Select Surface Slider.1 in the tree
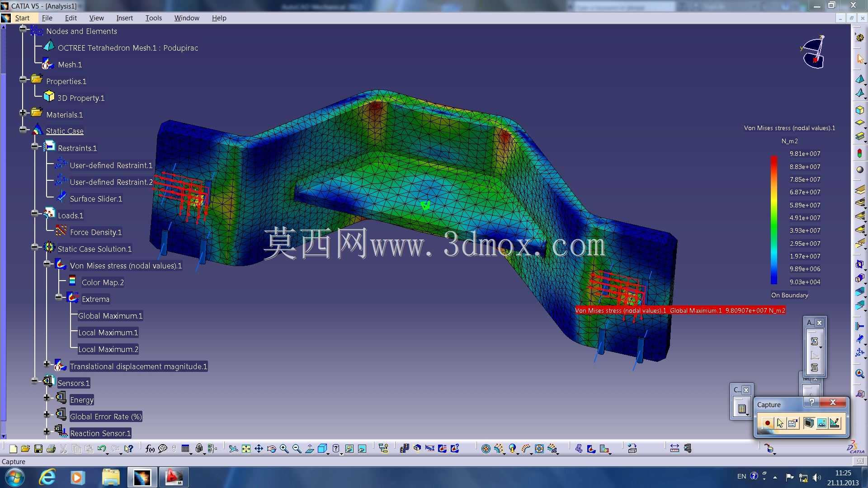The image size is (868, 488). (x=96, y=199)
